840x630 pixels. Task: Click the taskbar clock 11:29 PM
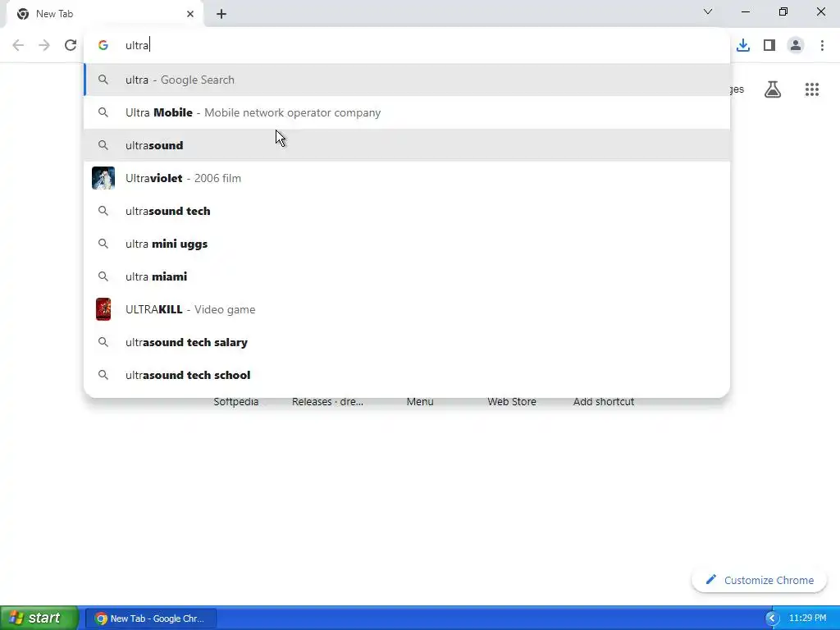tap(807, 619)
